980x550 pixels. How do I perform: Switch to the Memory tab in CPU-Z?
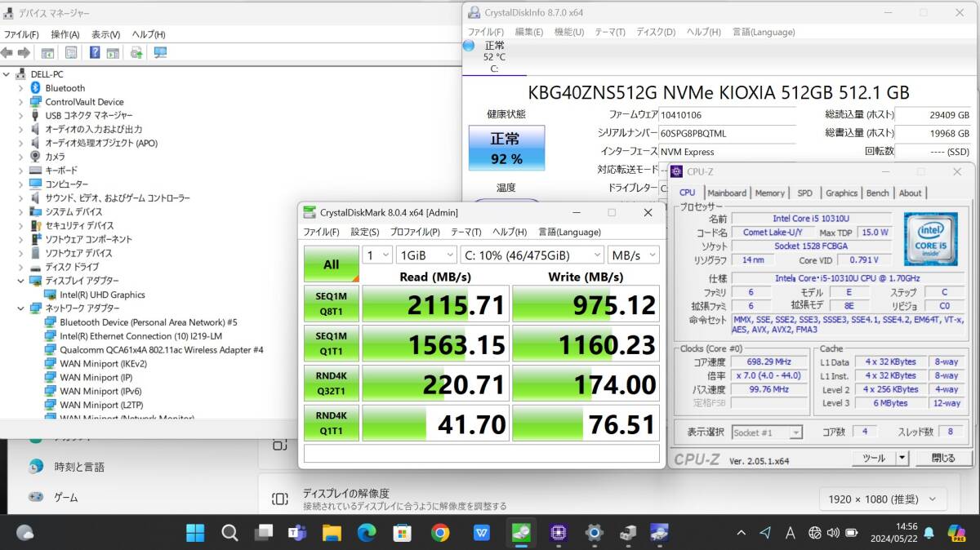(769, 193)
